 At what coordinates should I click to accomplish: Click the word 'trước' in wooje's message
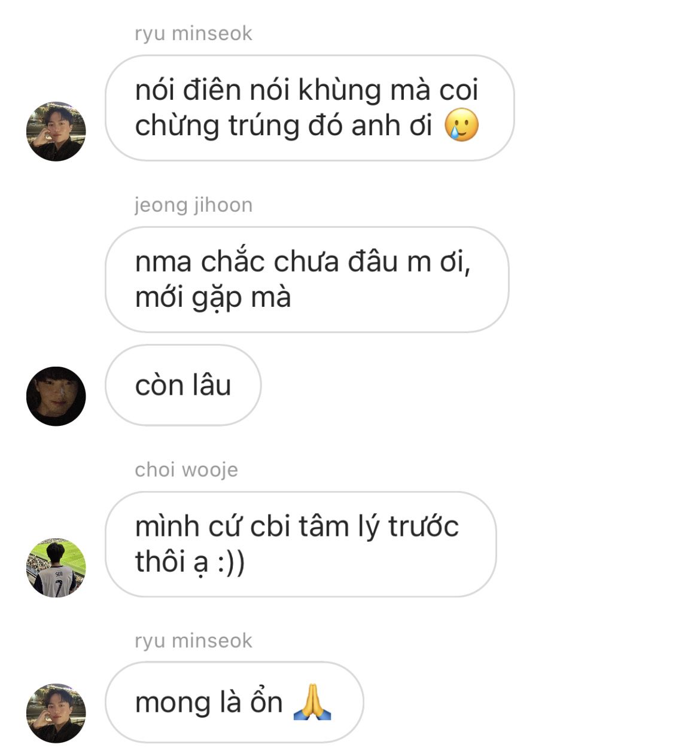click(x=423, y=526)
